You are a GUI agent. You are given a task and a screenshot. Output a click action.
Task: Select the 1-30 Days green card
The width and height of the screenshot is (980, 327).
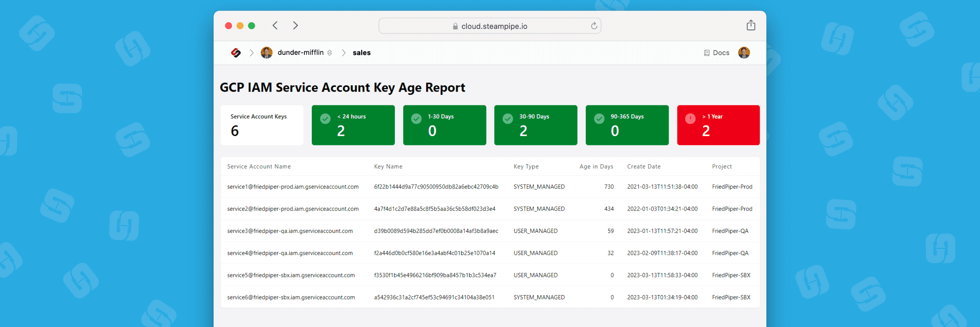[x=444, y=125]
